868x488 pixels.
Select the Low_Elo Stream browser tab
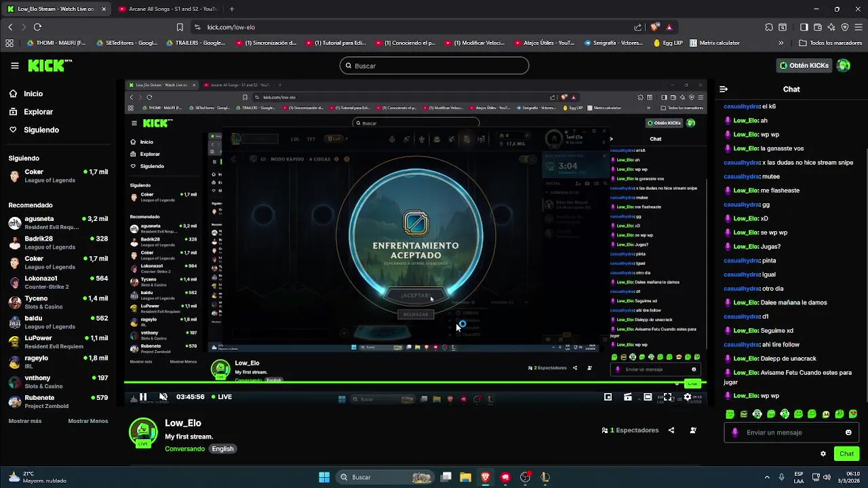(56, 9)
